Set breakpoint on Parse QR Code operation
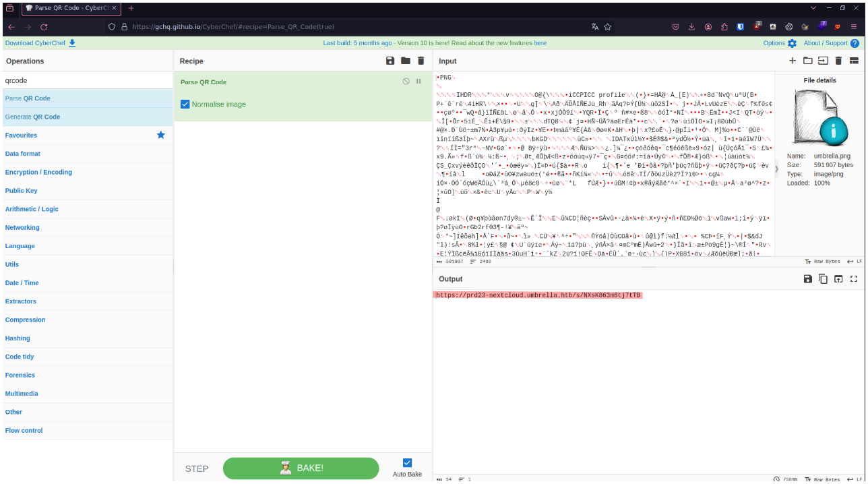This screenshot has width=868, height=484. click(418, 82)
